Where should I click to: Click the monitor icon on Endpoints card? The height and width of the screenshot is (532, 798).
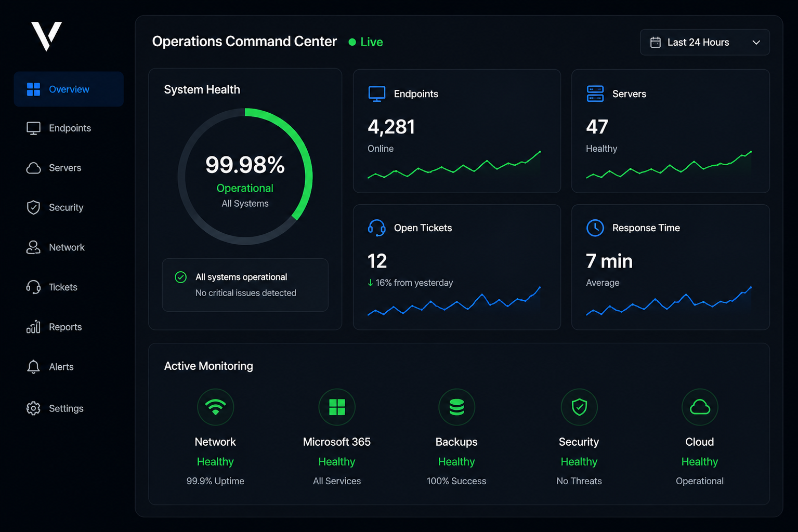point(377,94)
